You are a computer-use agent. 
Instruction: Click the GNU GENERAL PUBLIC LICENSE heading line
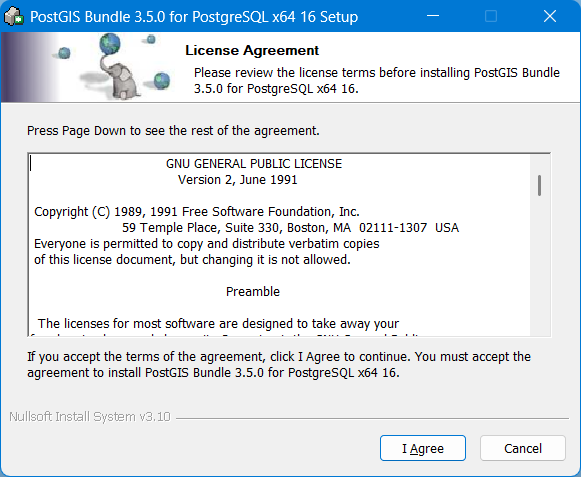[x=254, y=164]
